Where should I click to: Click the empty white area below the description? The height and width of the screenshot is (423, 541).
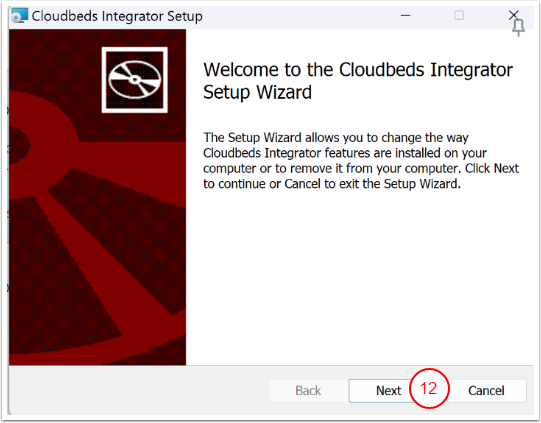click(360, 276)
